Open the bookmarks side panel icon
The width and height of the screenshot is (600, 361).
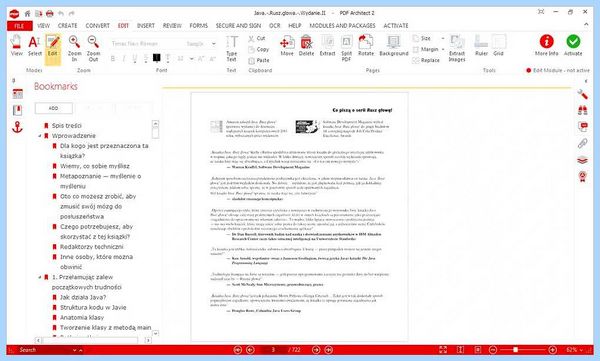18,110
